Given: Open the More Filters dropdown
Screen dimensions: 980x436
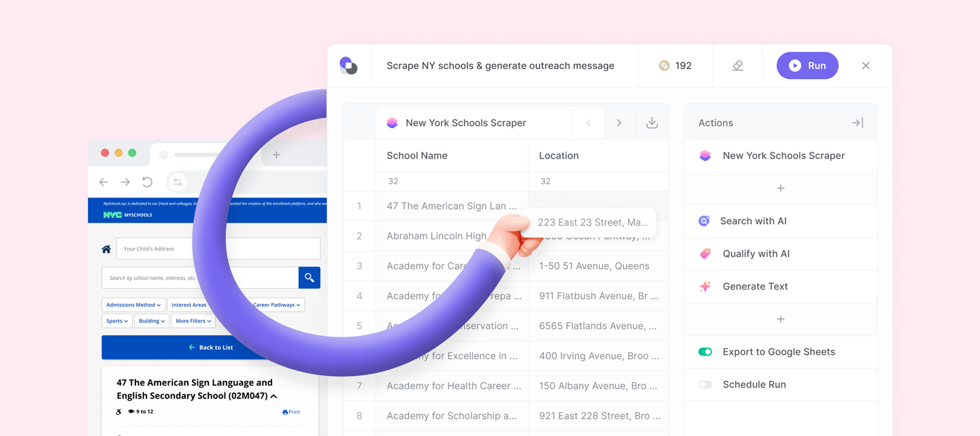Looking at the screenshot, I should 193,320.
